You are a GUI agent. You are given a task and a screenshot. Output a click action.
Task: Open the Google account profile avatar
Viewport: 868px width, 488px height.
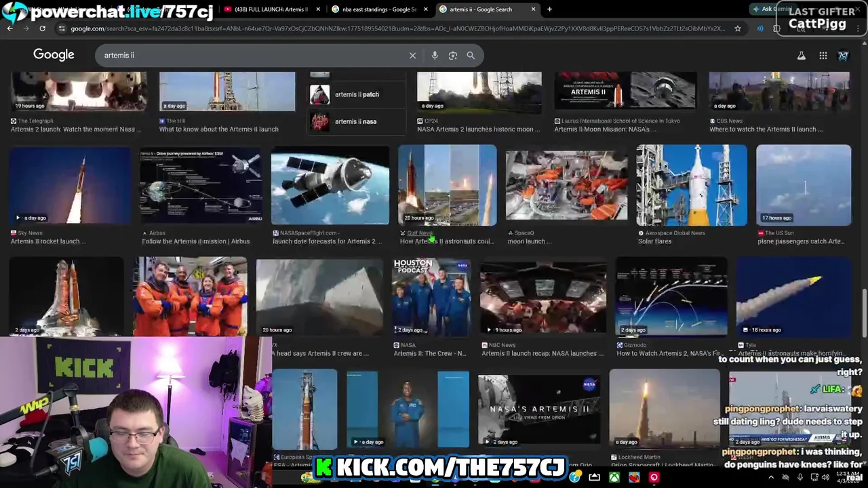(x=843, y=56)
